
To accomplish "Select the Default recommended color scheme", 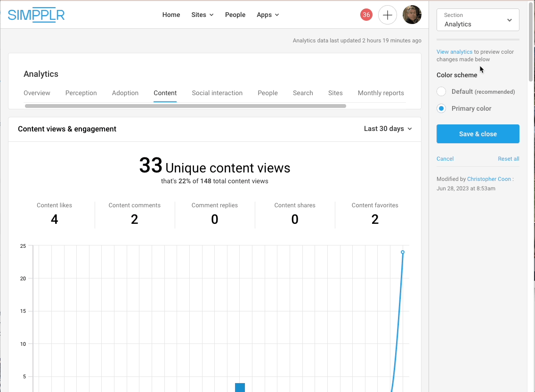I will click(441, 91).
